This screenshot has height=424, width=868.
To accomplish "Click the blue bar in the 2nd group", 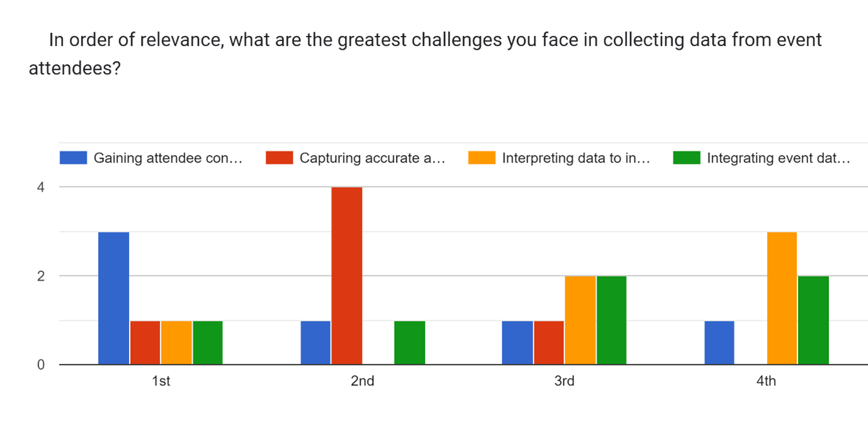I will 315,342.
